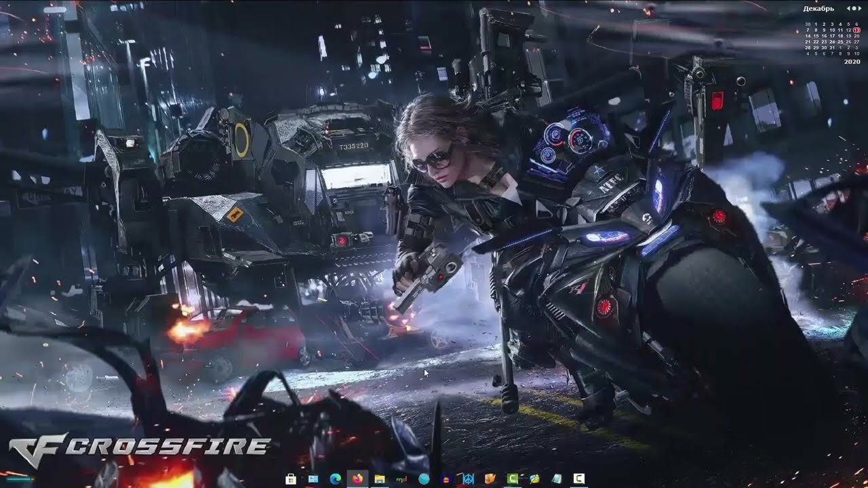Open the orange box app icon in taskbar
The image size is (868, 488).
[x=490, y=479]
